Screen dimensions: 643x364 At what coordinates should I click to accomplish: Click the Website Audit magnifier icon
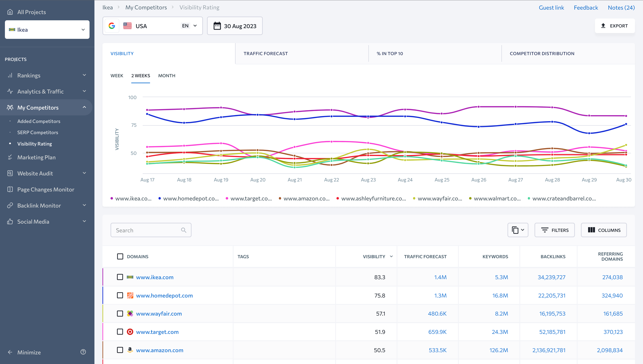[x=10, y=173]
